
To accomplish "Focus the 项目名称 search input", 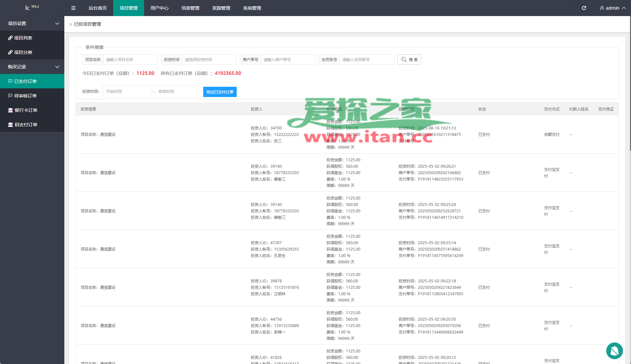I will click(130, 59).
